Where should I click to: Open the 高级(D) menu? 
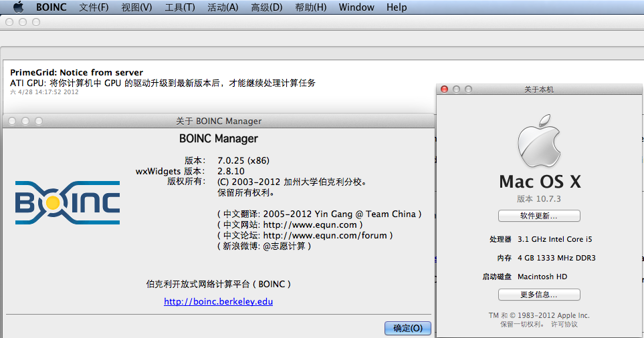coord(267,7)
